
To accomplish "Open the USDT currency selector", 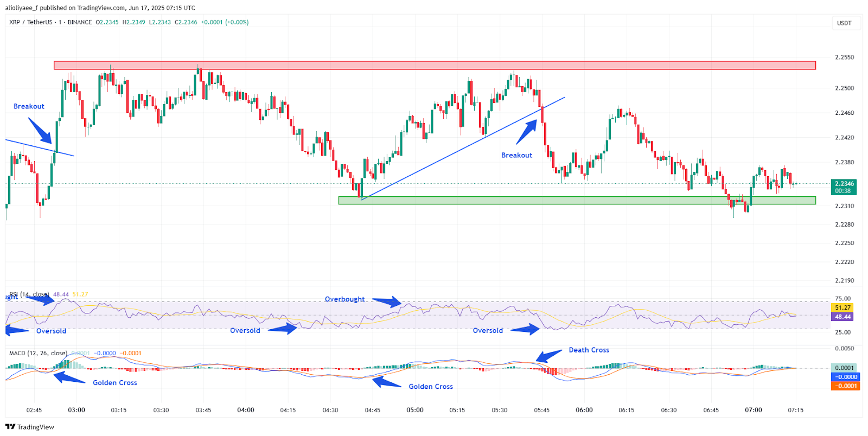I will 844,23.
